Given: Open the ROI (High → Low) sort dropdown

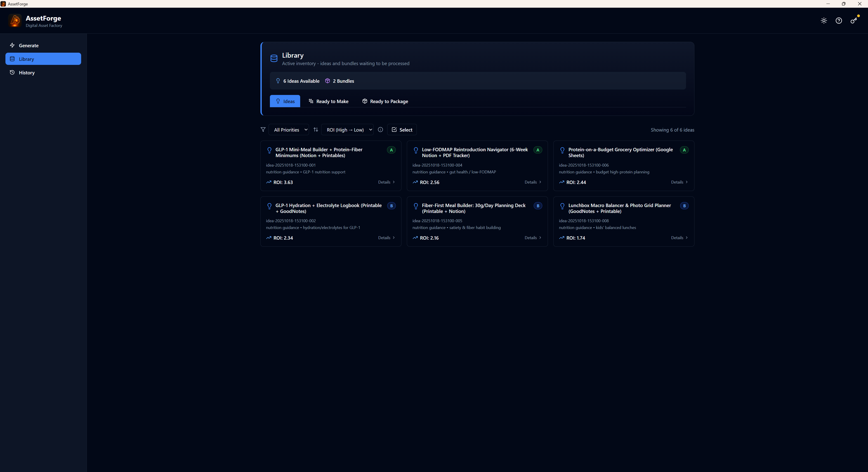Looking at the screenshot, I should pyautogui.click(x=347, y=130).
